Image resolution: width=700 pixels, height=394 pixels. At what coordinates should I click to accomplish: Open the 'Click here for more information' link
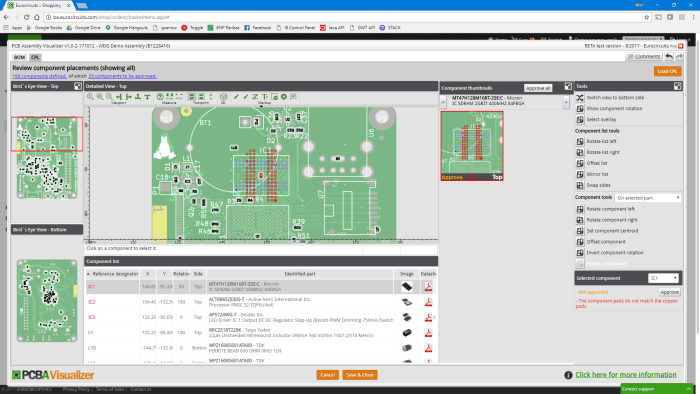tap(625, 375)
